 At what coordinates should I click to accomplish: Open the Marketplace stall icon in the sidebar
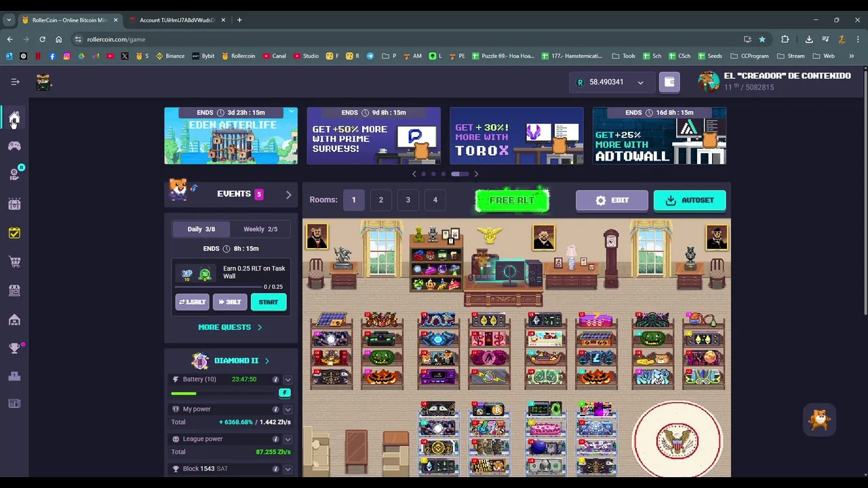point(14,290)
